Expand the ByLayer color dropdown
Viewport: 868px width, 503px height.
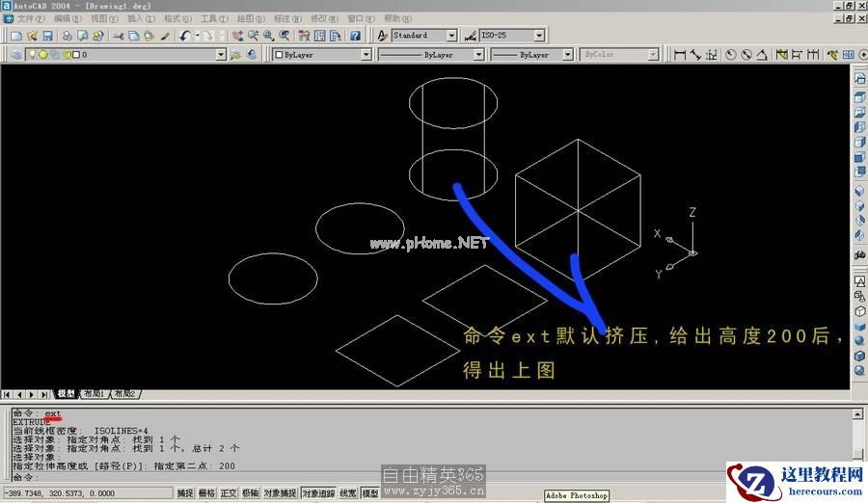366,55
